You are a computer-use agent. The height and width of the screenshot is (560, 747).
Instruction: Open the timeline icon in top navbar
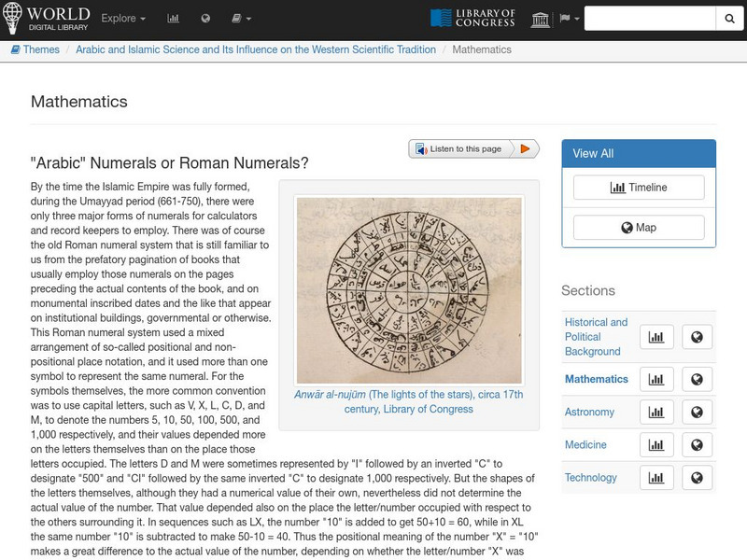pos(173,19)
